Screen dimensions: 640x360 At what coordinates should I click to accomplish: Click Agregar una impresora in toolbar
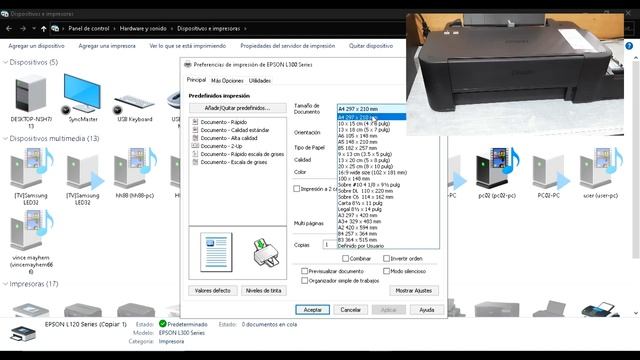tap(107, 46)
